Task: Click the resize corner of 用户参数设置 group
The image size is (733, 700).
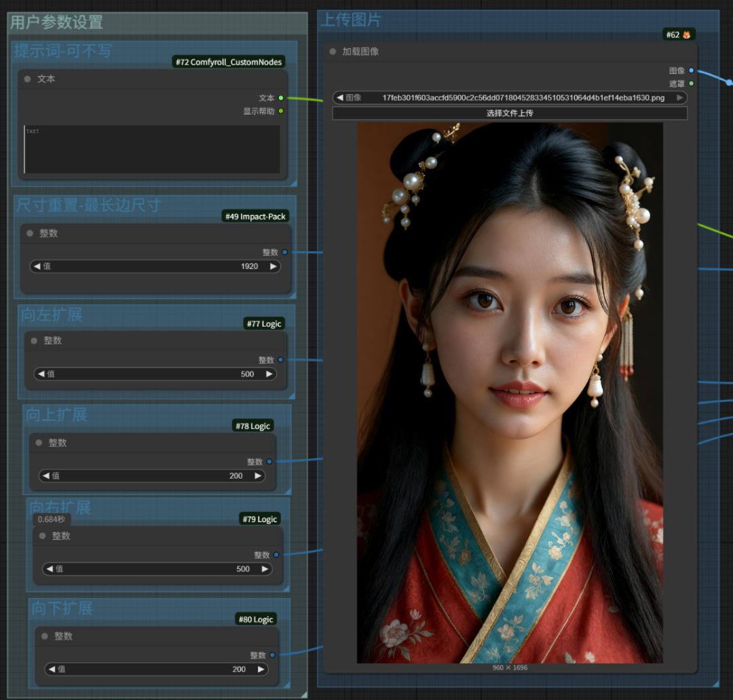Action: coord(304,695)
